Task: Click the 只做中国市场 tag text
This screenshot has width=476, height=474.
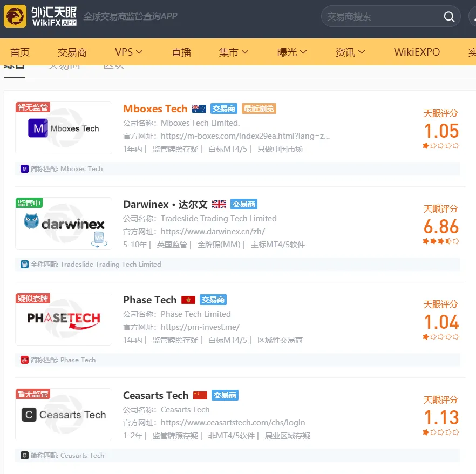Action: (x=280, y=150)
